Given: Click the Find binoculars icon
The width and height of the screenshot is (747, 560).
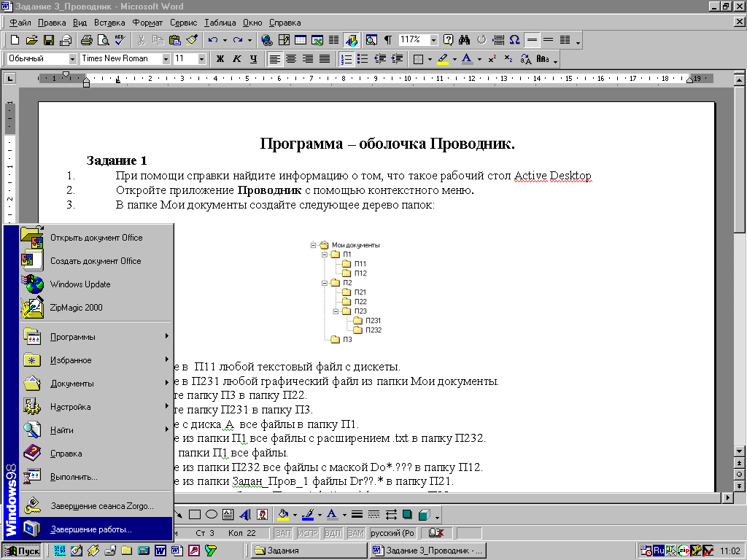Looking at the screenshot, I should tap(464, 40).
